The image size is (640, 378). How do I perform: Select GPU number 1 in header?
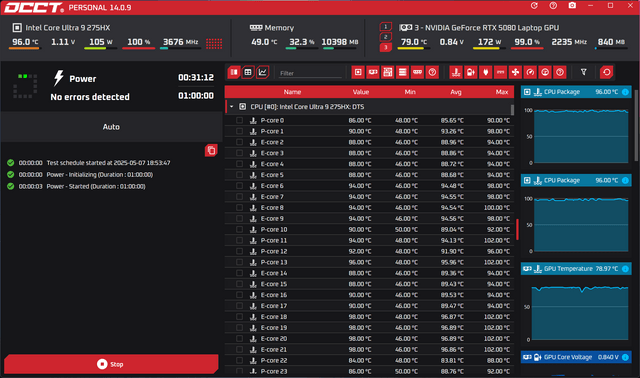click(385, 27)
